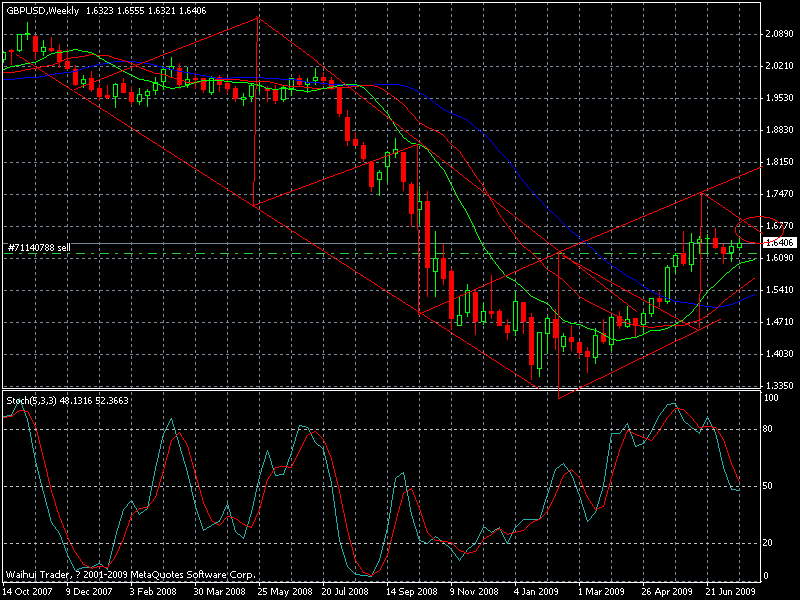Viewport: 800px width, 602px height.
Task: Click the 14 Sep 2008 date label
Action: click(412, 592)
